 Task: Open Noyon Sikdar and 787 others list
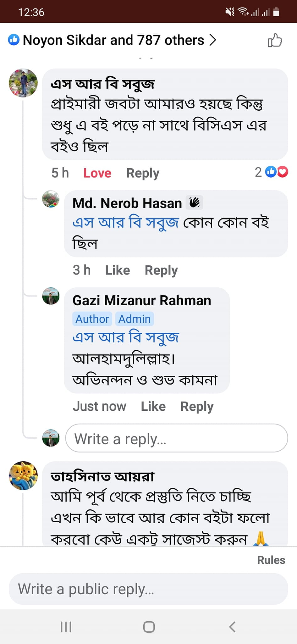113,40
